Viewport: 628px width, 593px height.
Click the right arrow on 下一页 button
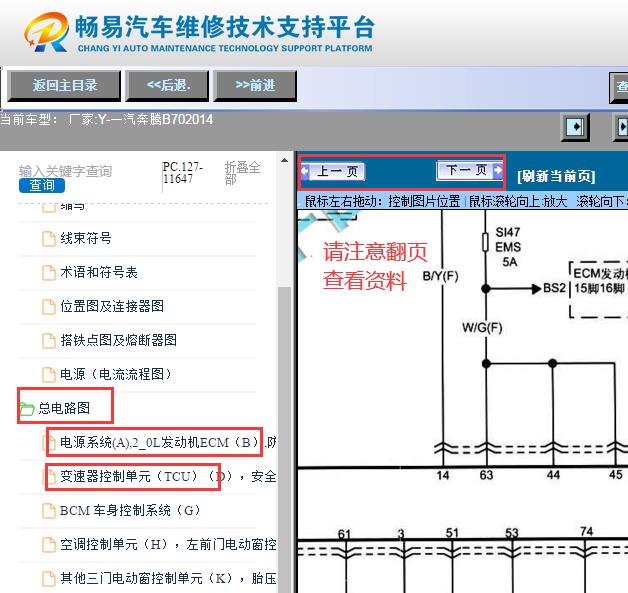[498, 170]
